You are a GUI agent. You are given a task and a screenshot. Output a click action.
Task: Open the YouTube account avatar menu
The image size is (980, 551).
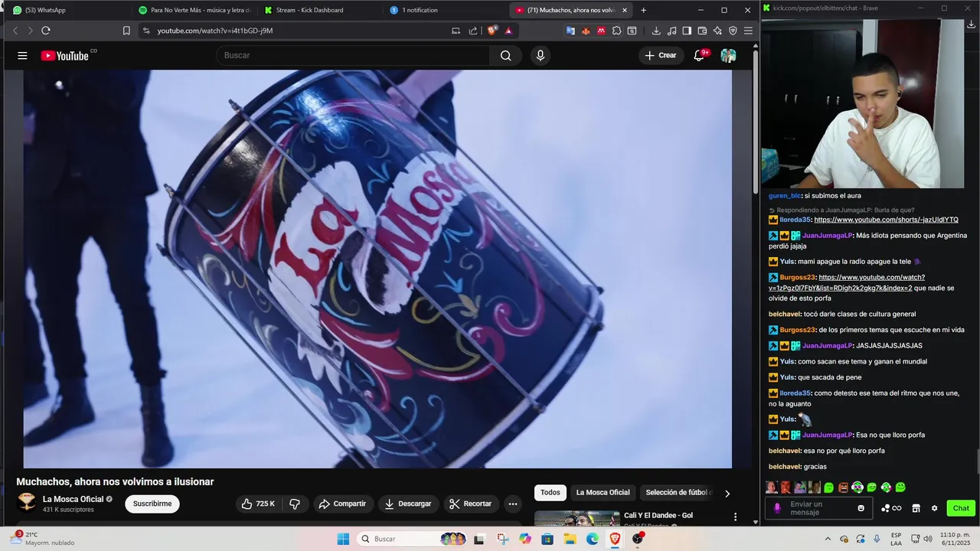[728, 55]
